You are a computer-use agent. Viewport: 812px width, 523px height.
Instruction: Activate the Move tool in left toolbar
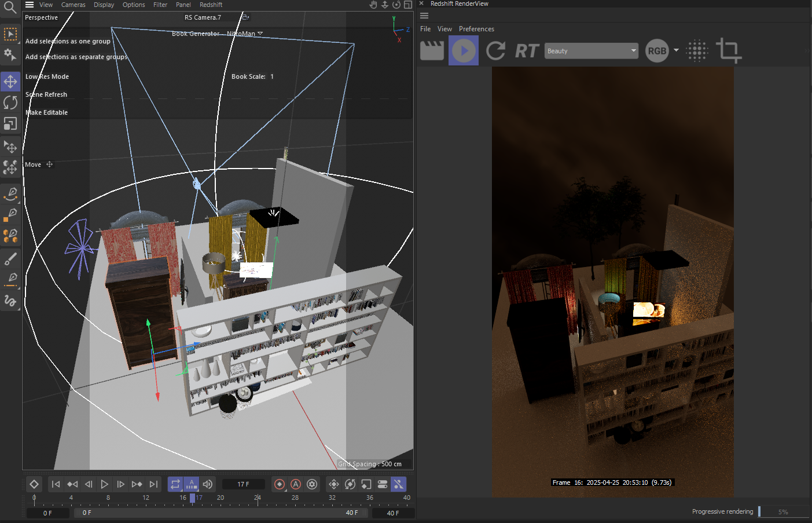[x=10, y=82]
